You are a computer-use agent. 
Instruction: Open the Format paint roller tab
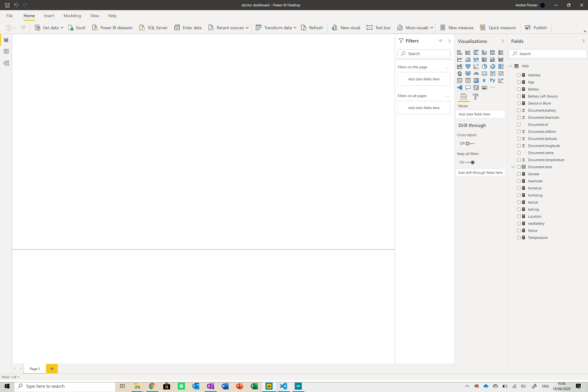[475, 97]
